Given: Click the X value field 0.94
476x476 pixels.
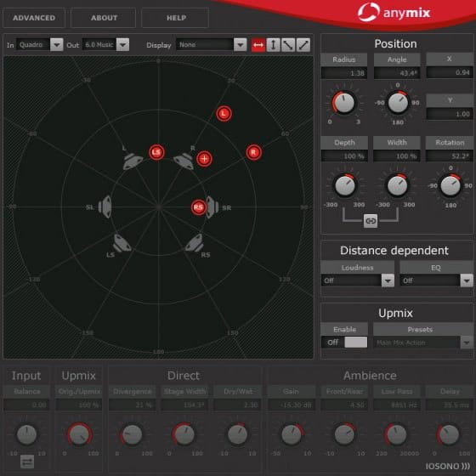Looking at the screenshot, I should pyautogui.click(x=450, y=72).
